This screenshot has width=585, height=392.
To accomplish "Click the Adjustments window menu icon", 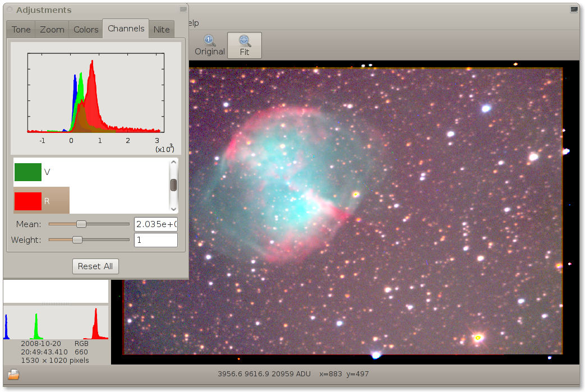I will coord(183,10).
